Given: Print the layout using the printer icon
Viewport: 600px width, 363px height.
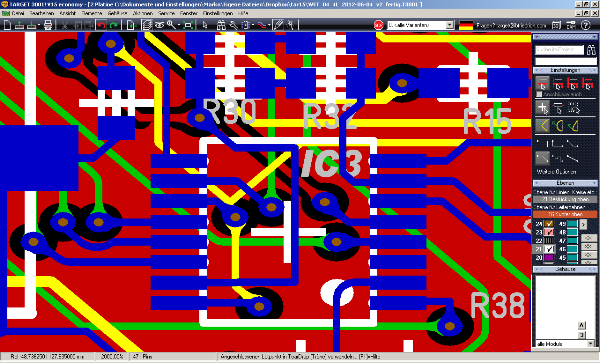Looking at the screenshot, I should pyautogui.click(x=48, y=25).
